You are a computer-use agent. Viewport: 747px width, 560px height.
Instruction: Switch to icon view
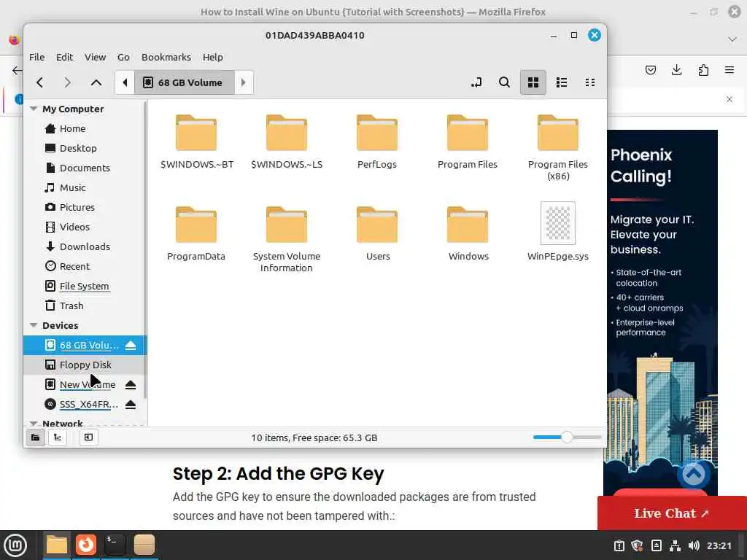(x=533, y=82)
